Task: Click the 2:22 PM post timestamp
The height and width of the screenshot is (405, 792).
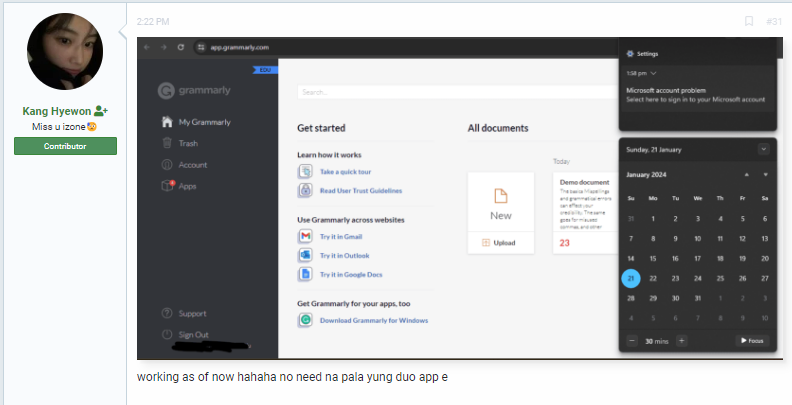Action: (x=153, y=22)
